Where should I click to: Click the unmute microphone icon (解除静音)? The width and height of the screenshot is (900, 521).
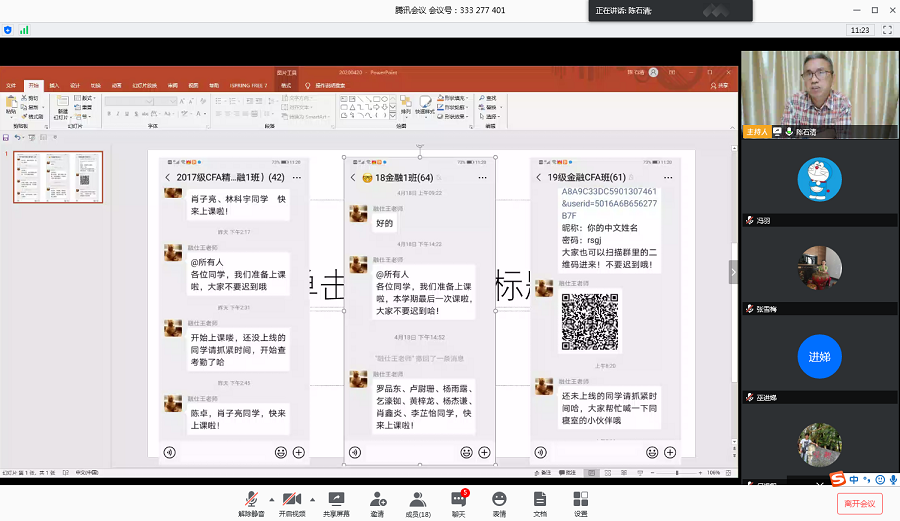pyautogui.click(x=251, y=499)
